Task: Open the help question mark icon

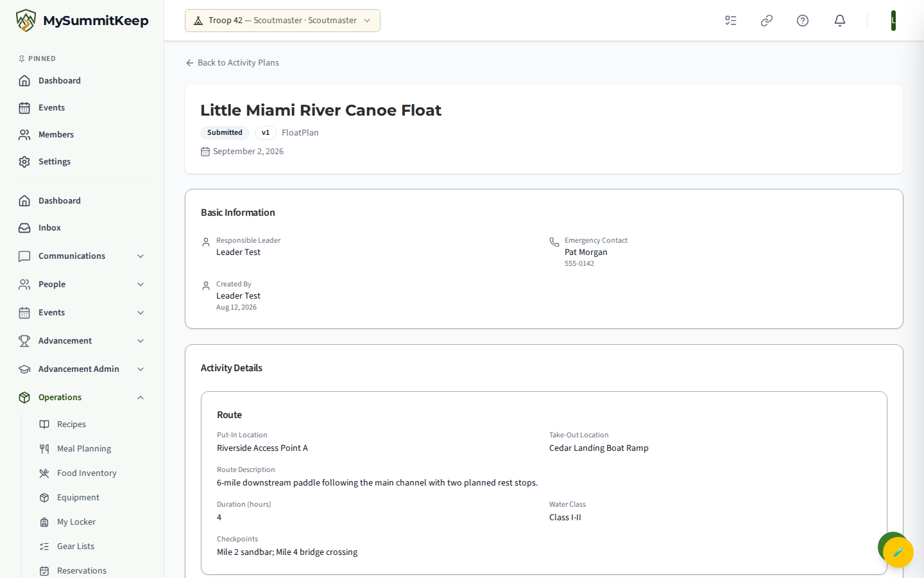Action: [x=803, y=21]
